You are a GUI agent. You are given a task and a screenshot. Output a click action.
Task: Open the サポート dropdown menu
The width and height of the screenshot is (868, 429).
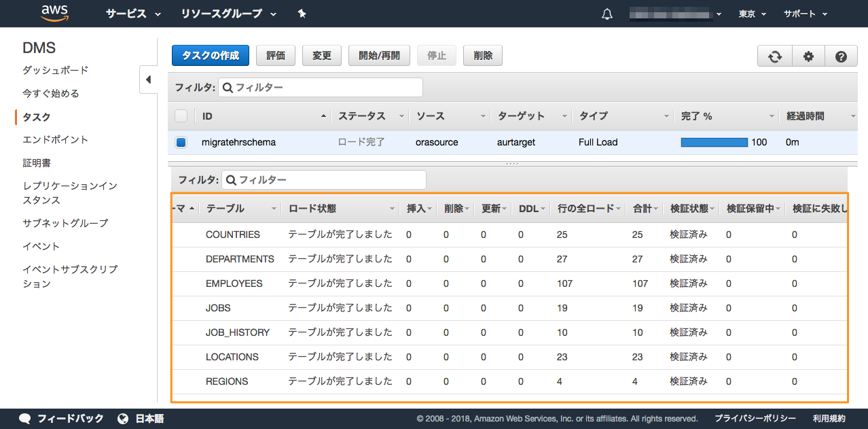(x=806, y=14)
